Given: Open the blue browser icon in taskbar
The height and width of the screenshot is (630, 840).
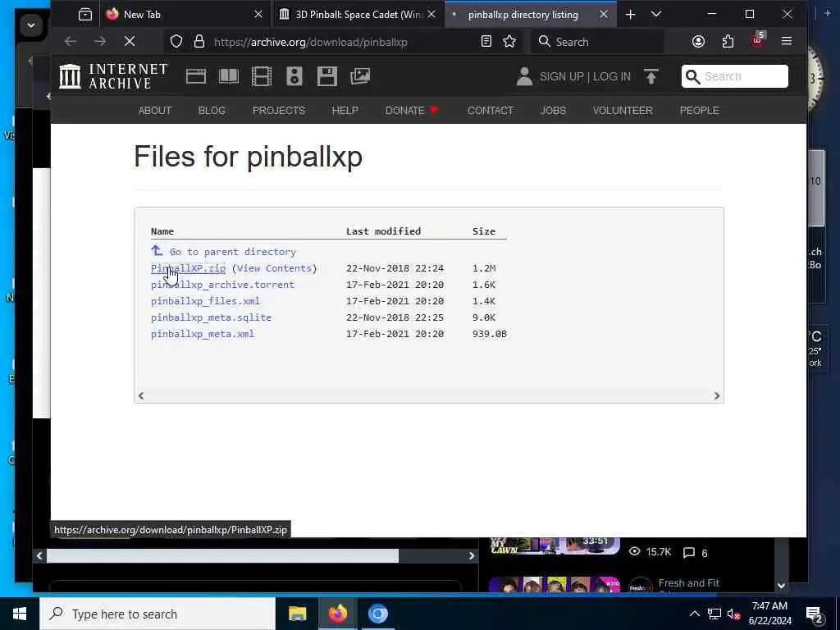Looking at the screenshot, I should pos(377,614).
